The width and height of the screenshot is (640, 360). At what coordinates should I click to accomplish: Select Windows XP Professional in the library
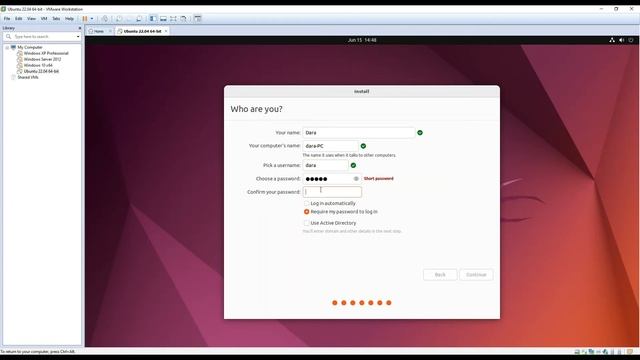(46, 53)
